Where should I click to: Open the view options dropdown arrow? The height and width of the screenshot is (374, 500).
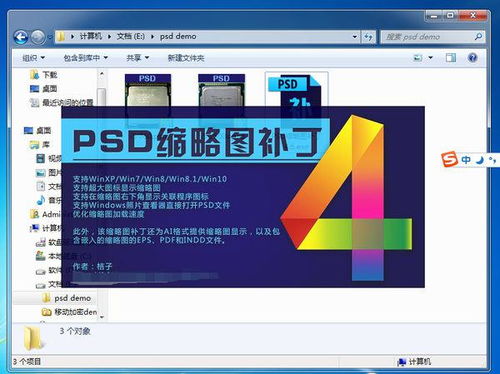coord(430,58)
